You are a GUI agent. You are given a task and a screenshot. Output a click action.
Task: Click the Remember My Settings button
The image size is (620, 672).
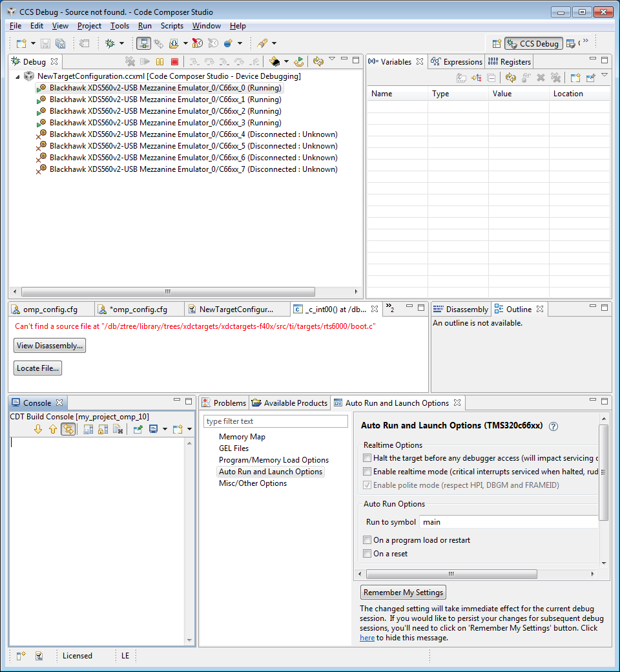[403, 593]
